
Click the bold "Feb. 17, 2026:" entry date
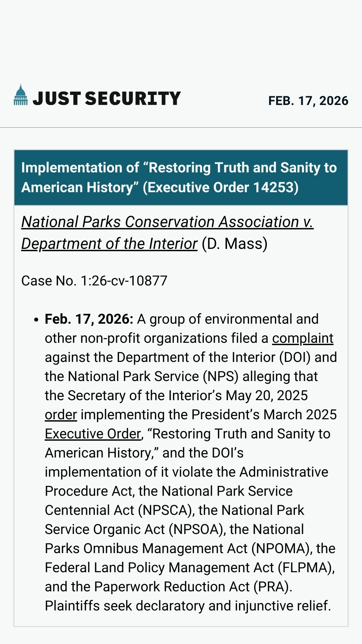click(89, 319)
